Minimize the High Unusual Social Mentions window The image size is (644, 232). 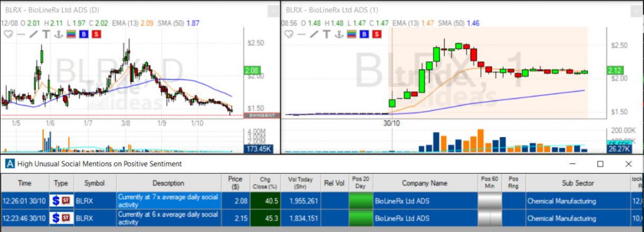[572, 164]
